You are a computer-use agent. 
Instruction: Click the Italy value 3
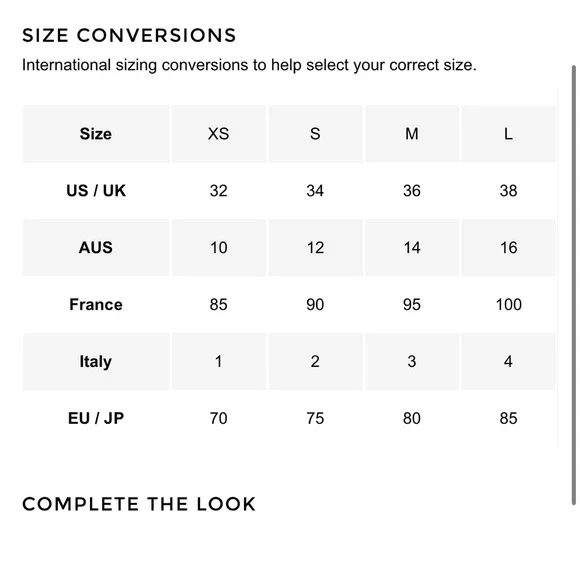412,361
